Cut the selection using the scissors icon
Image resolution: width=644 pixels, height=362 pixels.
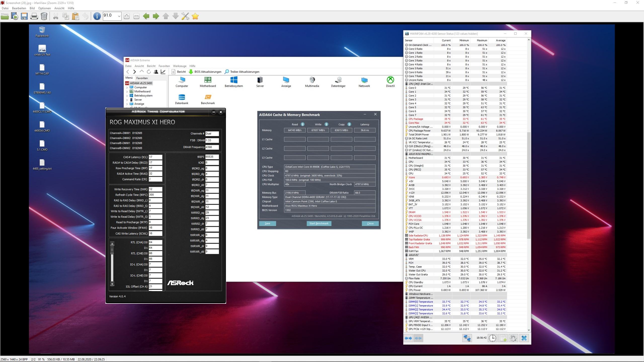pos(56,16)
